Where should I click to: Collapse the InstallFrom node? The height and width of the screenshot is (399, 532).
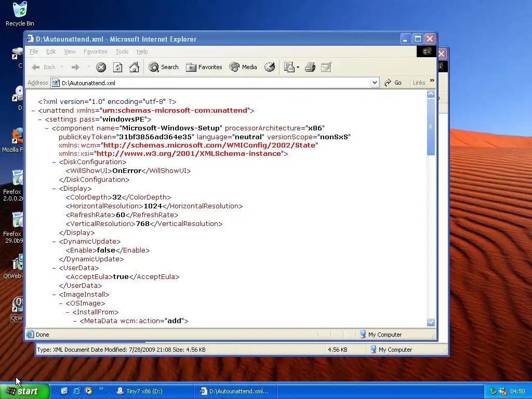coord(68,312)
